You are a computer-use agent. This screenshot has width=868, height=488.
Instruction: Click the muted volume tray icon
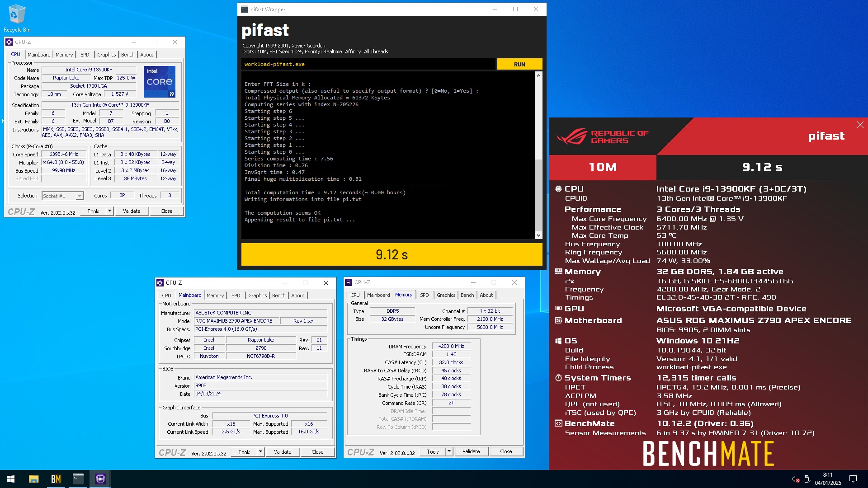(x=796, y=479)
